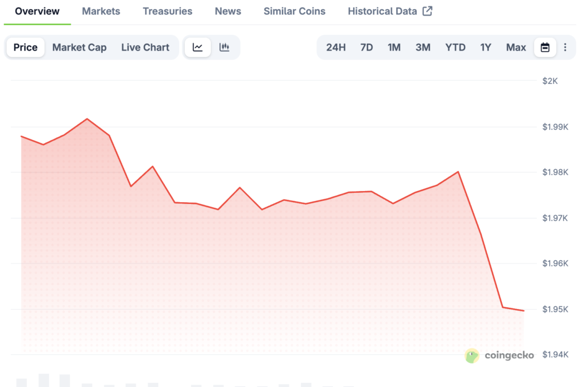Open the News tab

pos(228,11)
